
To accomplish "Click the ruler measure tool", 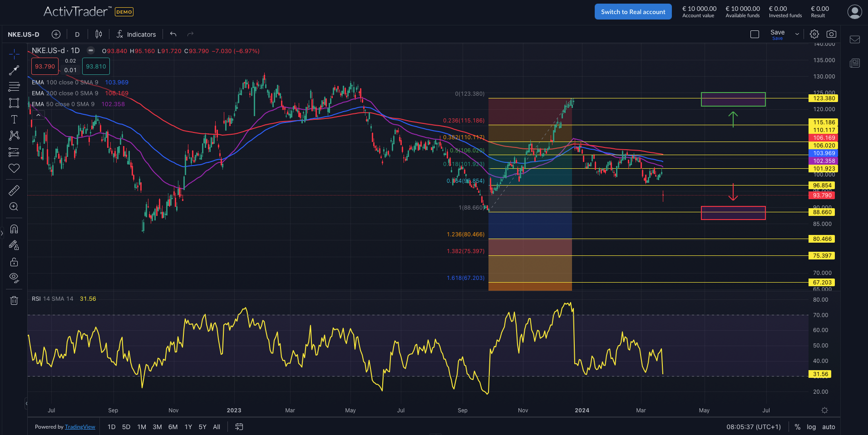I will tap(14, 191).
